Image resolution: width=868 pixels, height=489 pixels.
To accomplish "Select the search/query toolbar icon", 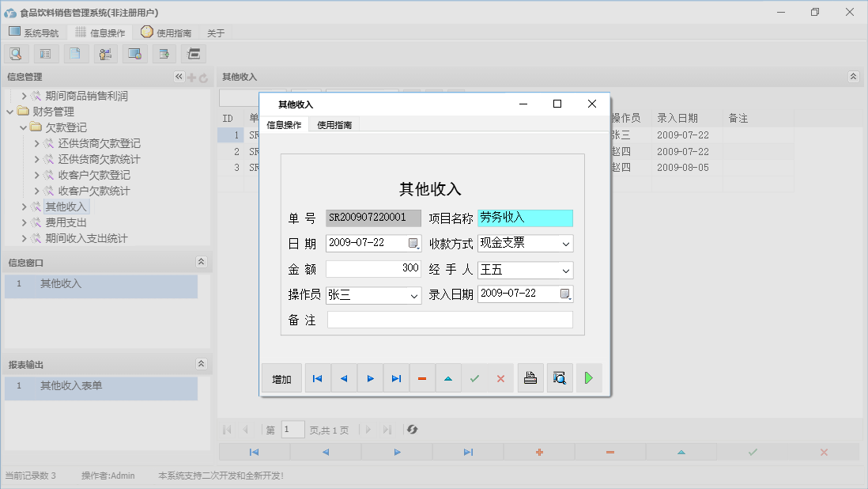I will click(x=16, y=53).
